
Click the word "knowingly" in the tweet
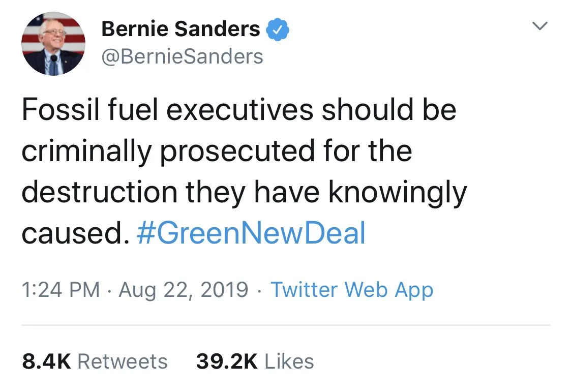pyautogui.click(x=397, y=192)
